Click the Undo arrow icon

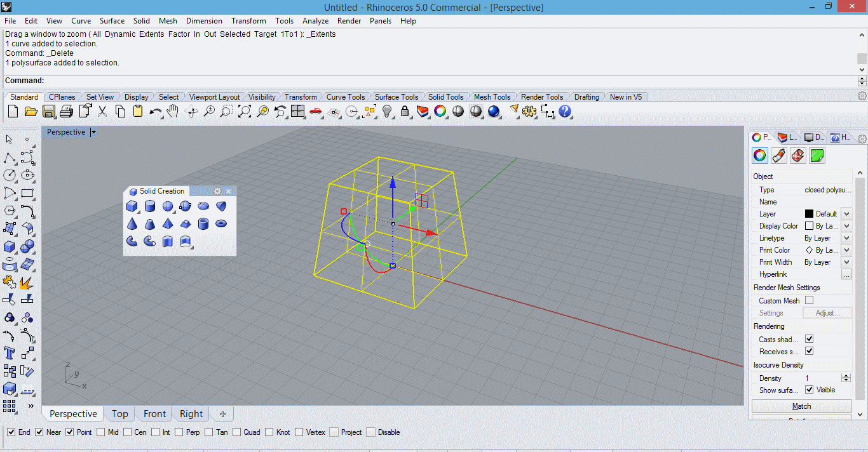pos(155,112)
